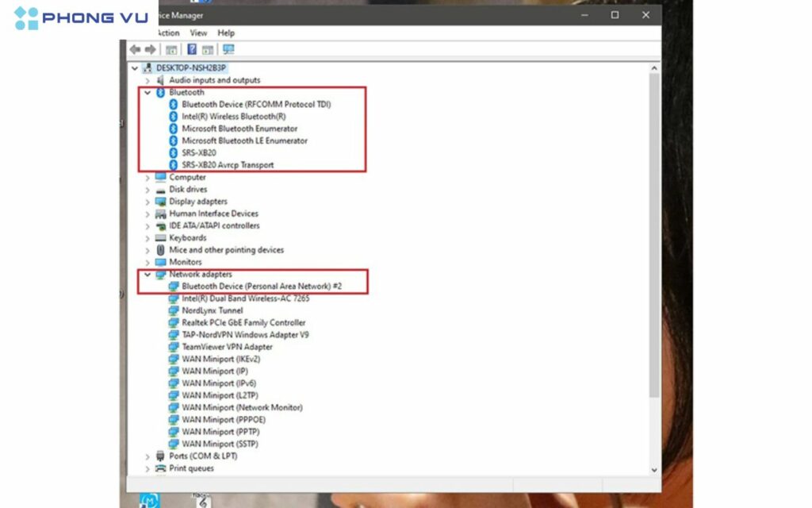Image resolution: width=812 pixels, height=508 pixels.
Task: Click the Properties icon in the toolbar
Action: coord(171,49)
